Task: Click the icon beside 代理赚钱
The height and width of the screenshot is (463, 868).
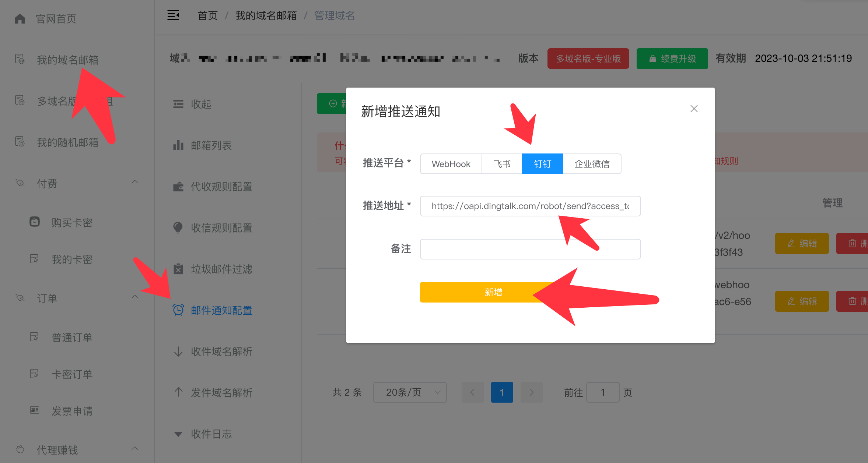Action: click(20, 449)
